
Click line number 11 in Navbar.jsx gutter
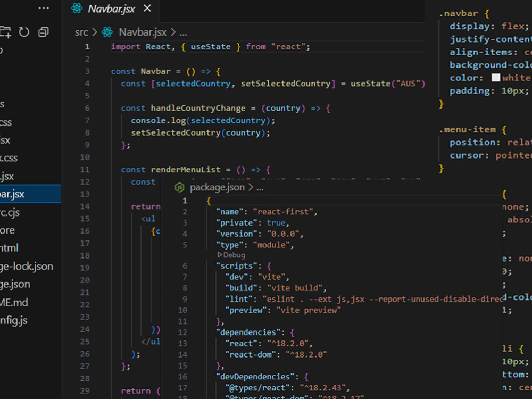point(85,170)
